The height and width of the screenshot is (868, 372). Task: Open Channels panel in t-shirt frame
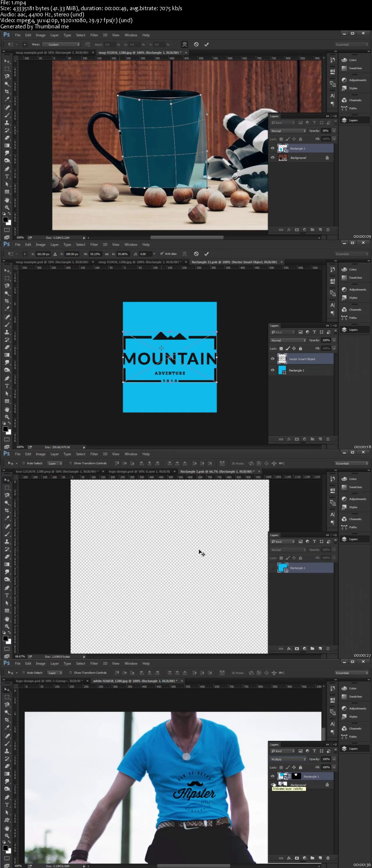click(x=355, y=728)
